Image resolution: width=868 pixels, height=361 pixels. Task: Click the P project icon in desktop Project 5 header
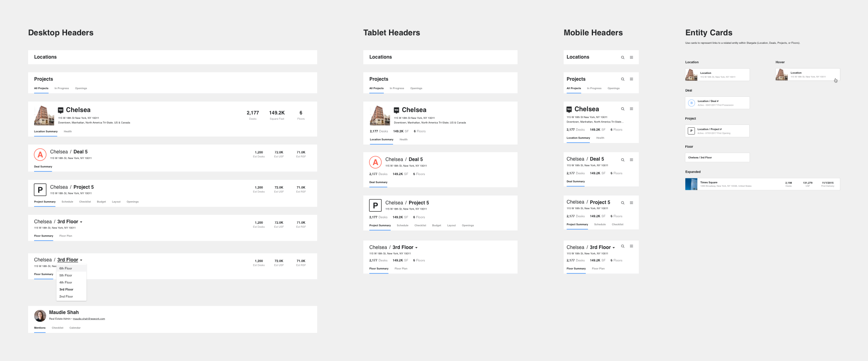[x=40, y=190]
